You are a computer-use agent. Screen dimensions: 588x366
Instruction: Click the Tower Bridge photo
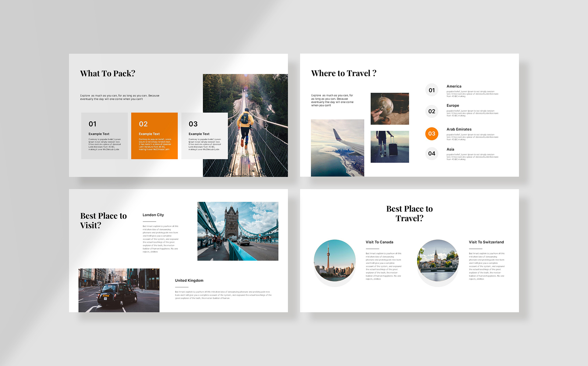(238, 231)
